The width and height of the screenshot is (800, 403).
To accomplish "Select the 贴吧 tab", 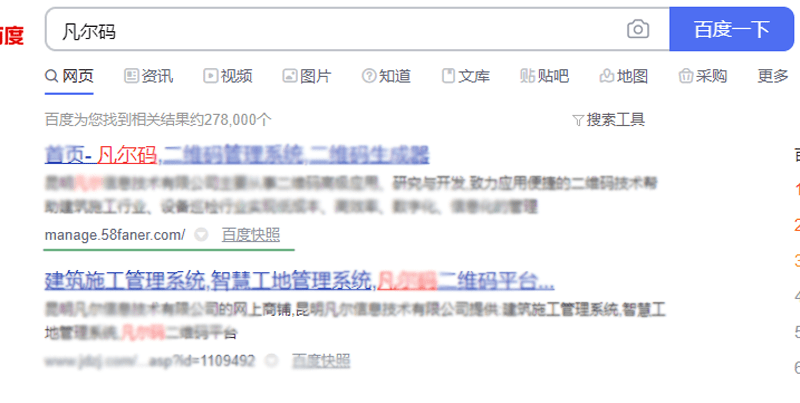I will (544, 76).
